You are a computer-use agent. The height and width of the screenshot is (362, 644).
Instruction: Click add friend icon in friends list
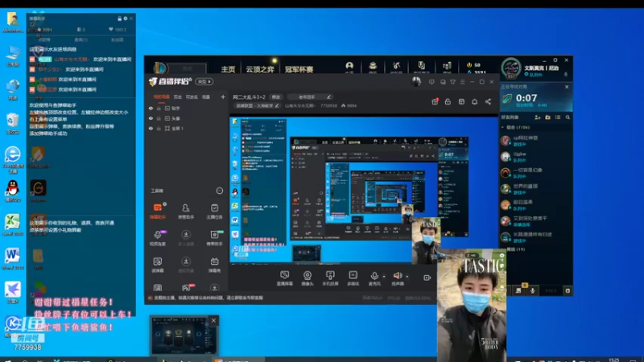tap(538, 117)
